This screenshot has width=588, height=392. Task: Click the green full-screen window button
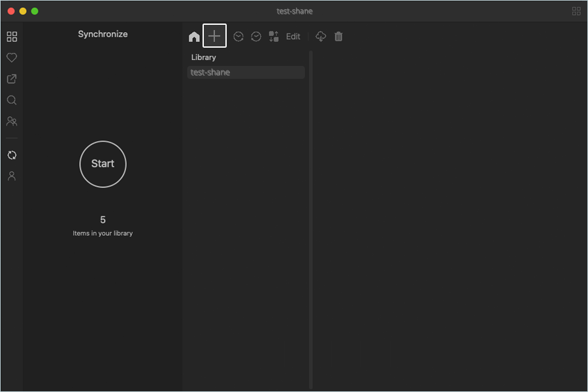35,11
